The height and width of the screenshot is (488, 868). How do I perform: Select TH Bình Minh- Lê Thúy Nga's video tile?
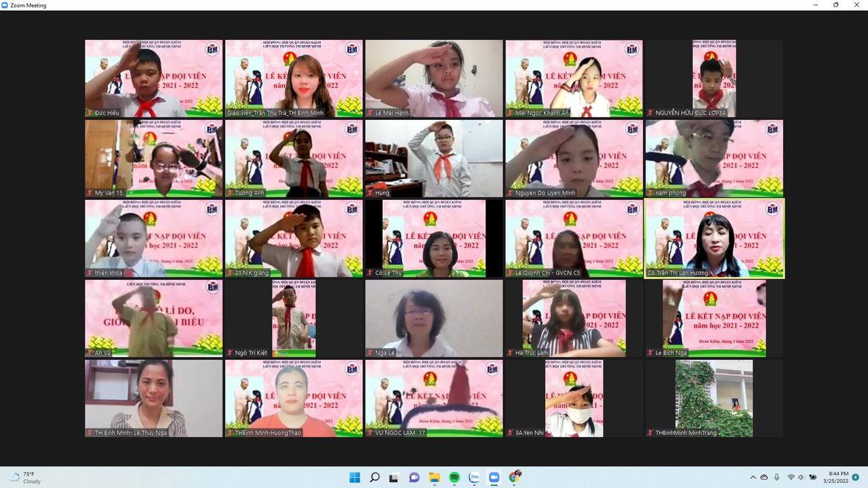tap(154, 399)
